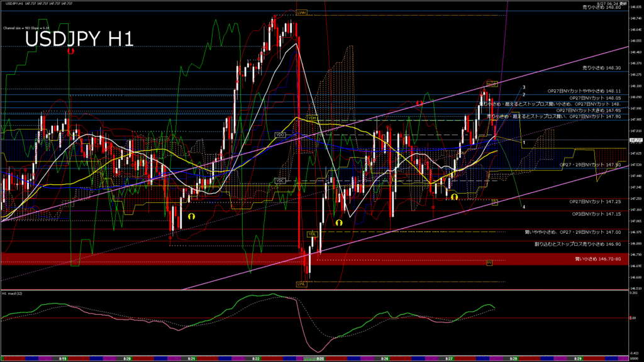The image size is (644, 362).
Task: Click the H1 macd (12) indicator label
Action: [13, 293]
